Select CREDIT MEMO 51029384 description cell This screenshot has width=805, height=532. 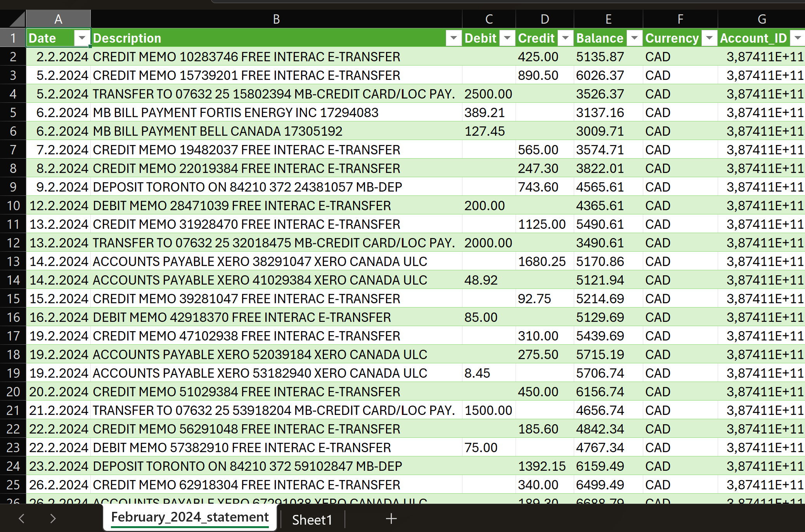tap(276, 392)
